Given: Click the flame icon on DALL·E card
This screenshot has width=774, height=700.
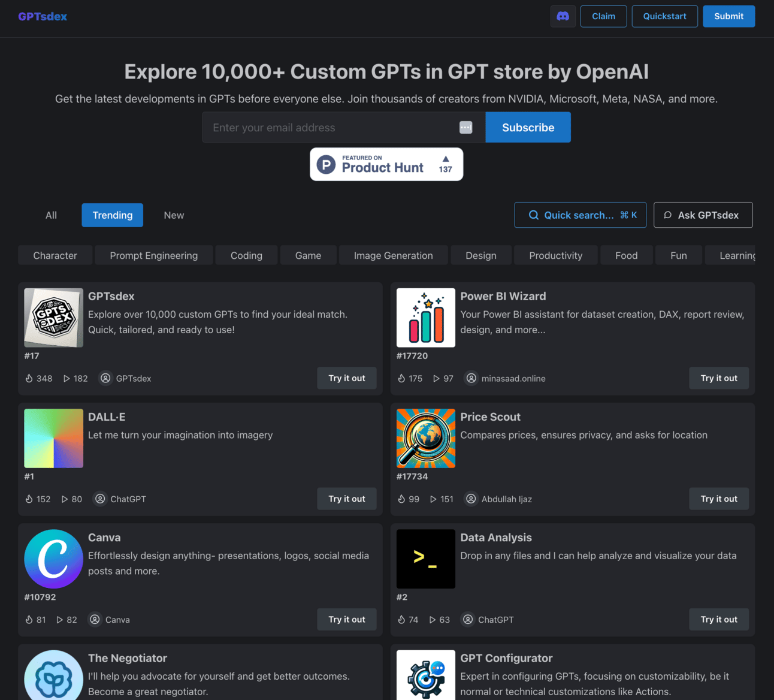Looking at the screenshot, I should (29, 499).
